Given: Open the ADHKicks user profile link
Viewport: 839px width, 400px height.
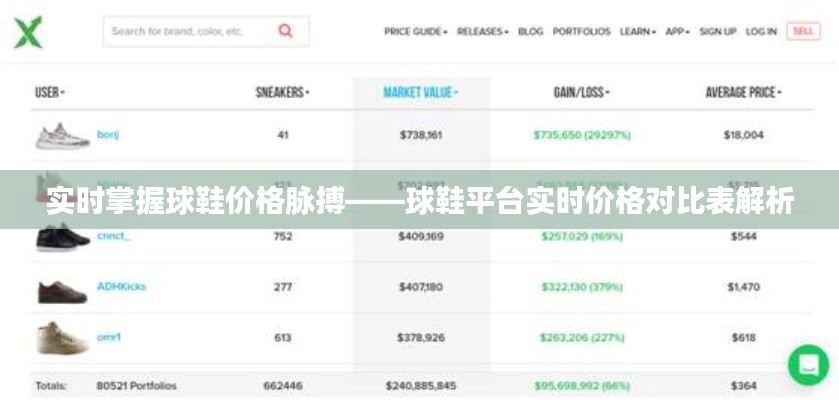Looking at the screenshot, I should pos(121,287).
